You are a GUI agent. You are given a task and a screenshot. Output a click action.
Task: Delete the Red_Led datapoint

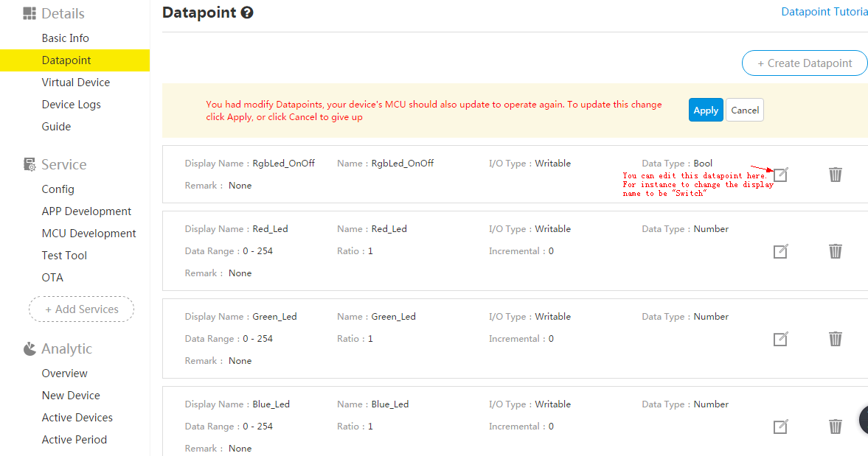pyautogui.click(x=835, y=251)
